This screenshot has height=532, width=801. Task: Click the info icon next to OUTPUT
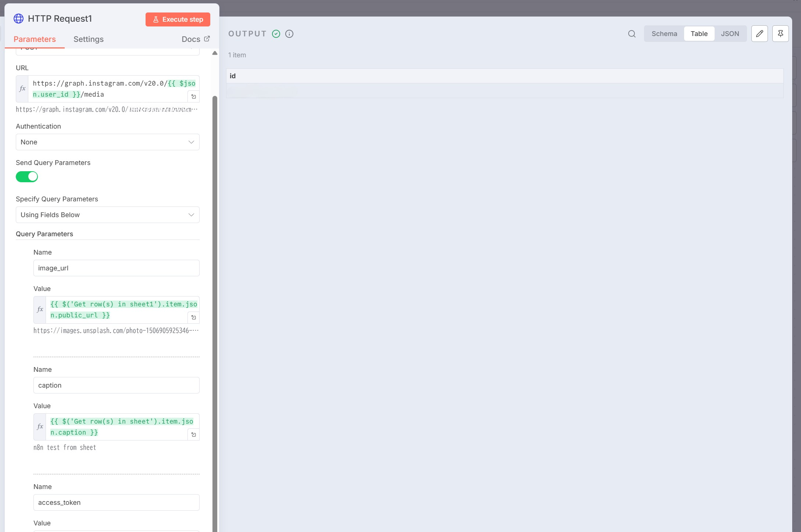[289, 34]
